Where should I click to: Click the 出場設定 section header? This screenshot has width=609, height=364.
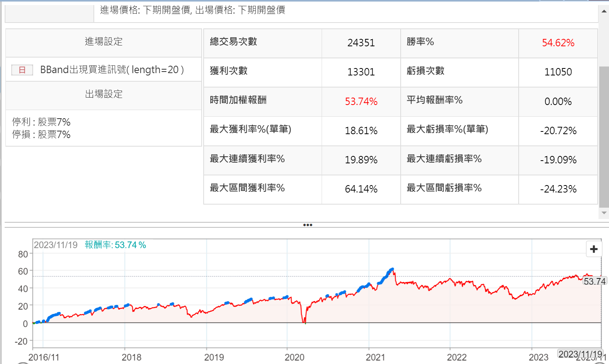pos(104,94)
